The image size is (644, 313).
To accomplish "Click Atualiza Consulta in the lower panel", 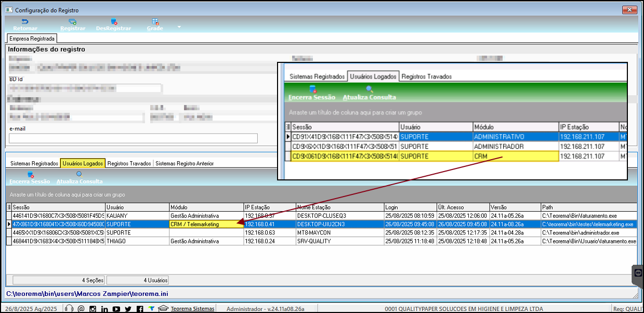I will point(79,178).
